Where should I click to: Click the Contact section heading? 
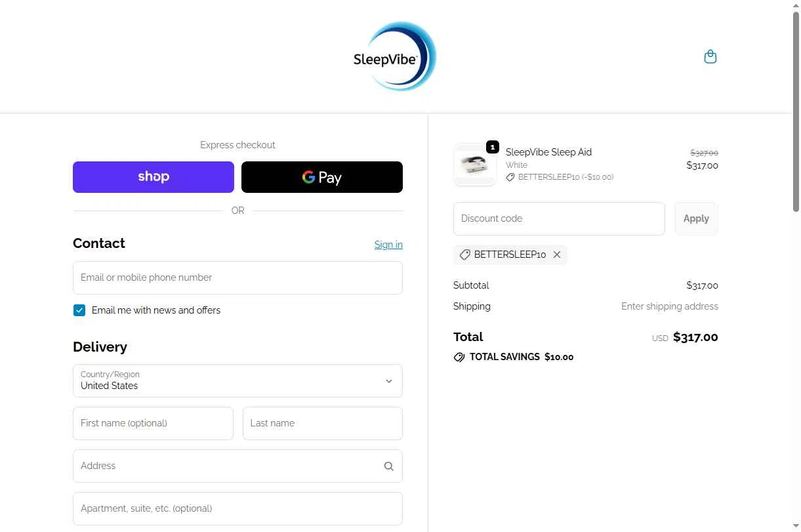pos(99,243)
